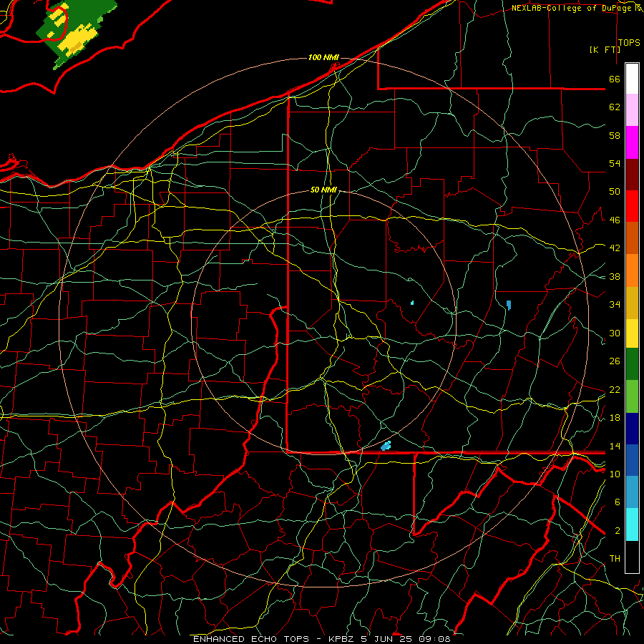
Task: Click the 'TH' legend label
Action: pyautogui.click(x=615, y=559)
